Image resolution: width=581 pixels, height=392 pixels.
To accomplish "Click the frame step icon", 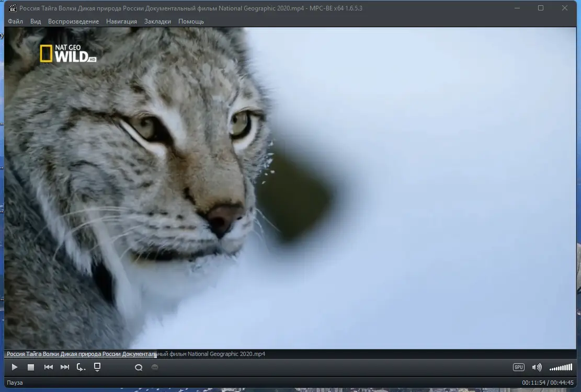I will pyautogui.click(x=81, y=367).
